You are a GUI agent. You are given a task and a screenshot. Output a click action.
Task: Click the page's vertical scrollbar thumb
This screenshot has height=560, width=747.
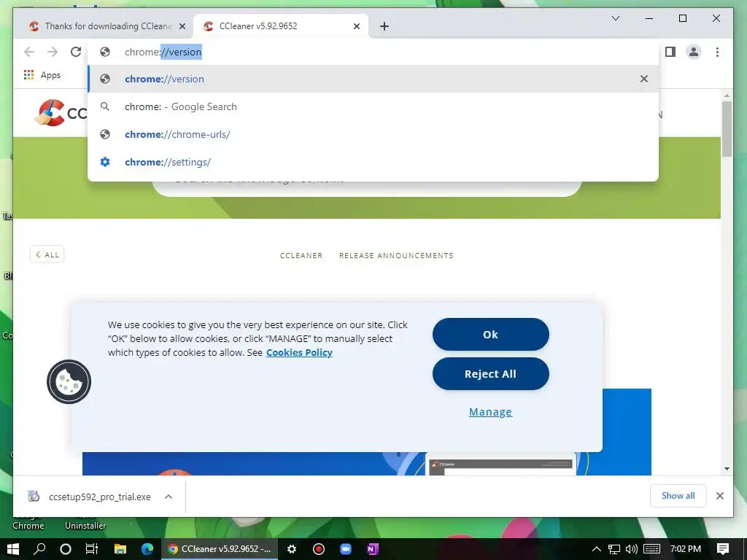727,128
